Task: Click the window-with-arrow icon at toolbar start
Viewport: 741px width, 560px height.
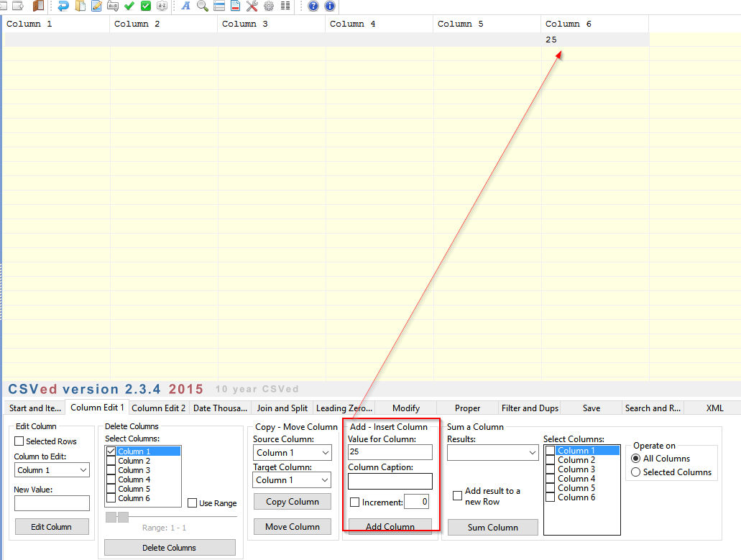Action: pos(18,6)
